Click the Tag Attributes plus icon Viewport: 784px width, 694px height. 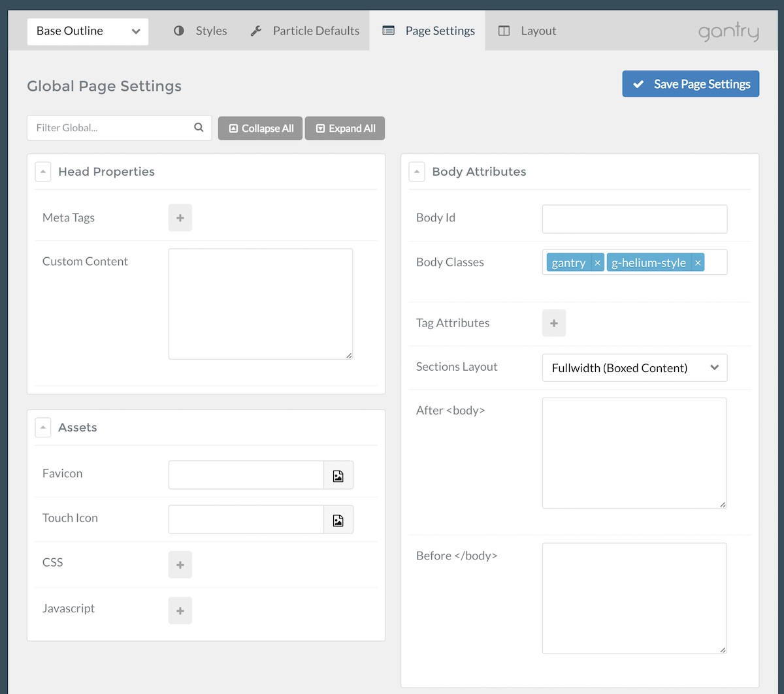(554, 323)
